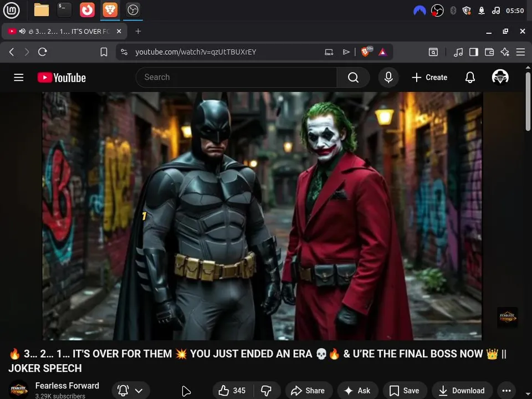Mute the tab via the speaker icon
This screenshot has height=399, width=532.
pos(22,31)
